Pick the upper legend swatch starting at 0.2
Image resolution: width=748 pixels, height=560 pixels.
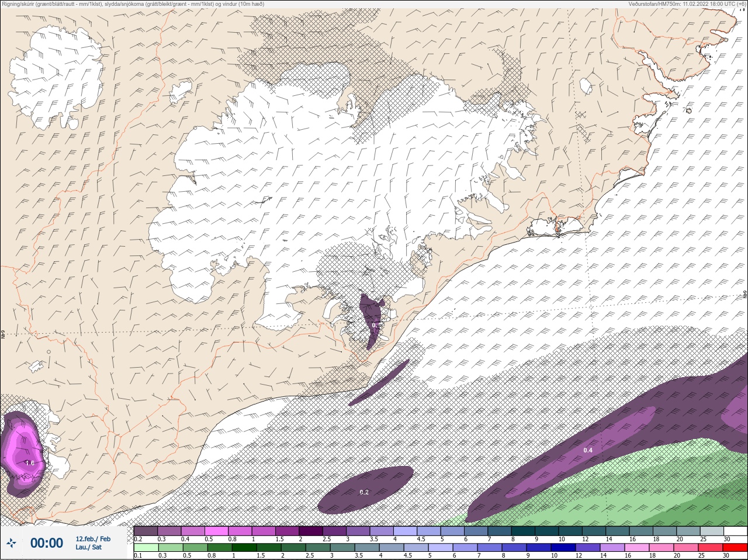click(x=146, y=531)
